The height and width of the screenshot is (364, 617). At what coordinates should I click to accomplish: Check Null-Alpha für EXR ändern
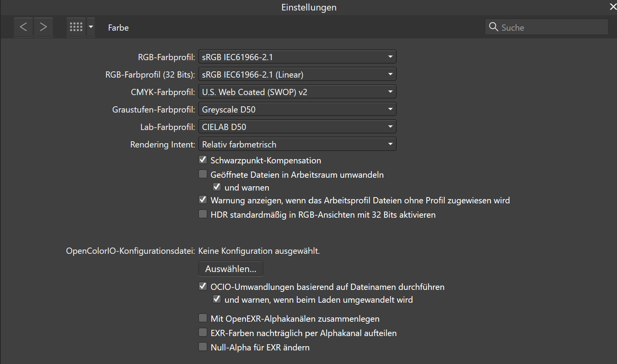203,347
